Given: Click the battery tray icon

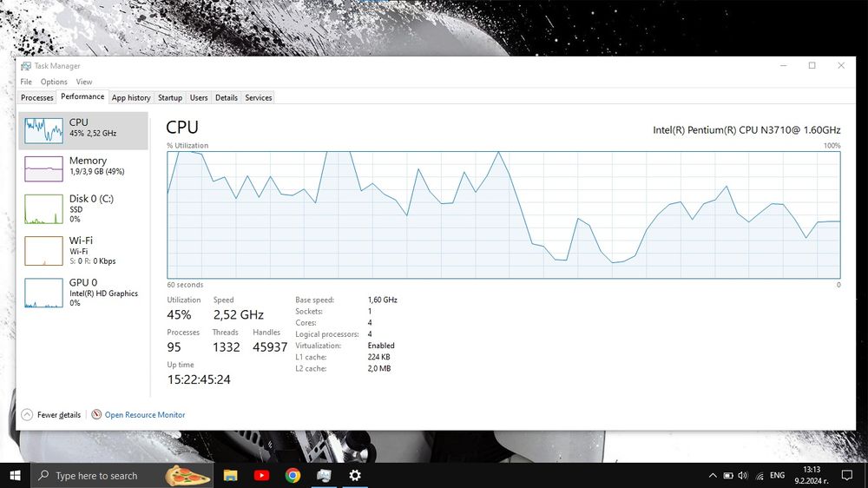Looking at the screenshot, I should coord(728,475).
